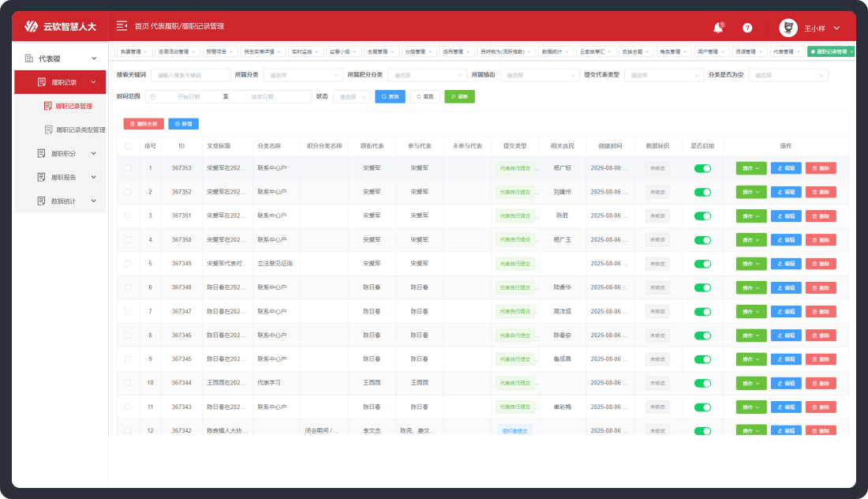
Task: Click the 代表履 building icon in sidebar
Action: click(x=28, y=58)
